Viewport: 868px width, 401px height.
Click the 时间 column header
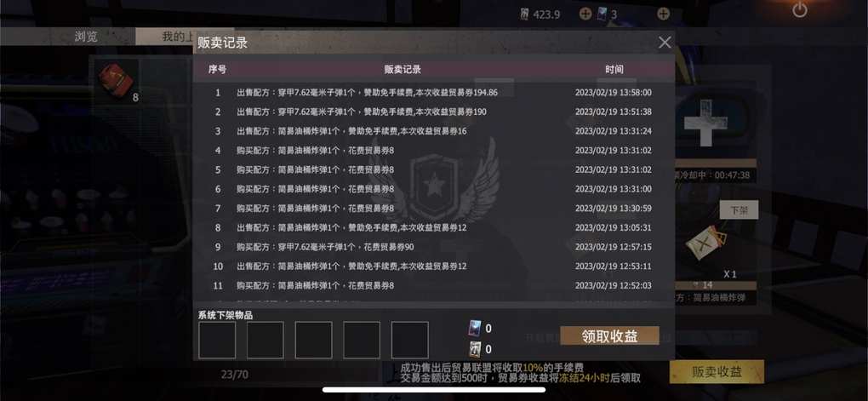pos(614,70)
